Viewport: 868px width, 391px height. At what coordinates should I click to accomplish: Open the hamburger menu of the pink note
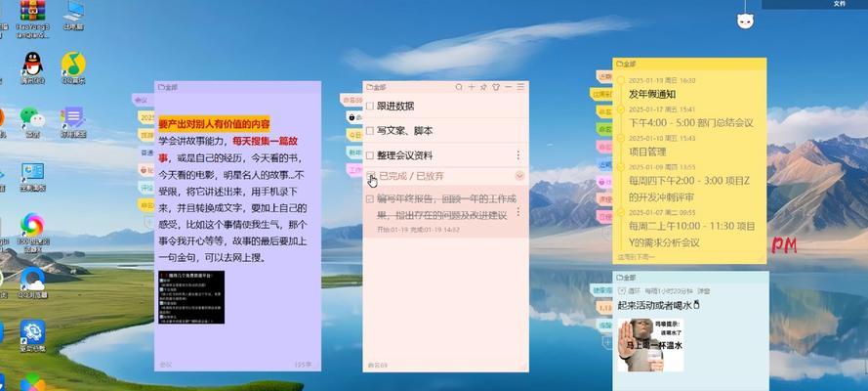pyautogui.click(x=520, y=88)
